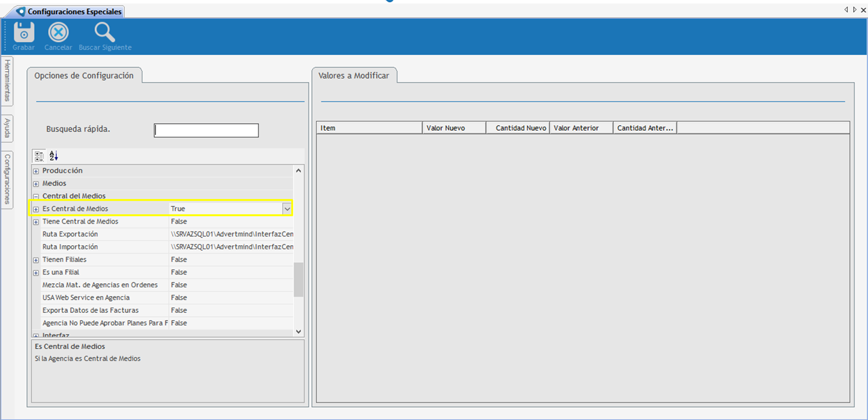
Task: Switch property grid to categorized view
Action: 39,156
